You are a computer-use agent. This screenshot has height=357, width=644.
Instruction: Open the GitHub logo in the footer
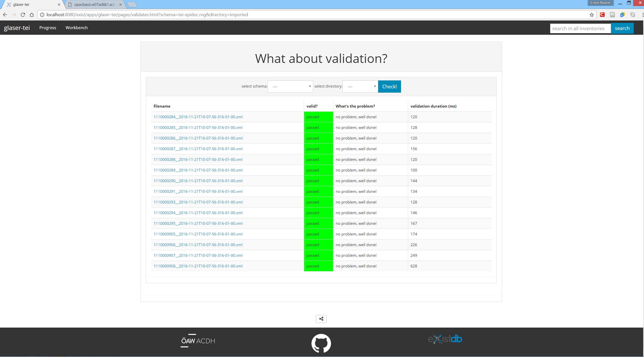(321, 343)
